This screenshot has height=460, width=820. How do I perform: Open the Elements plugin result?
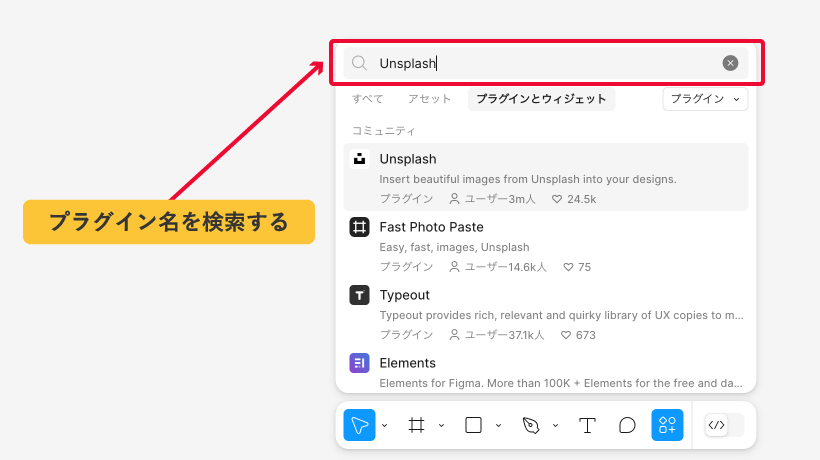[545, 372]
